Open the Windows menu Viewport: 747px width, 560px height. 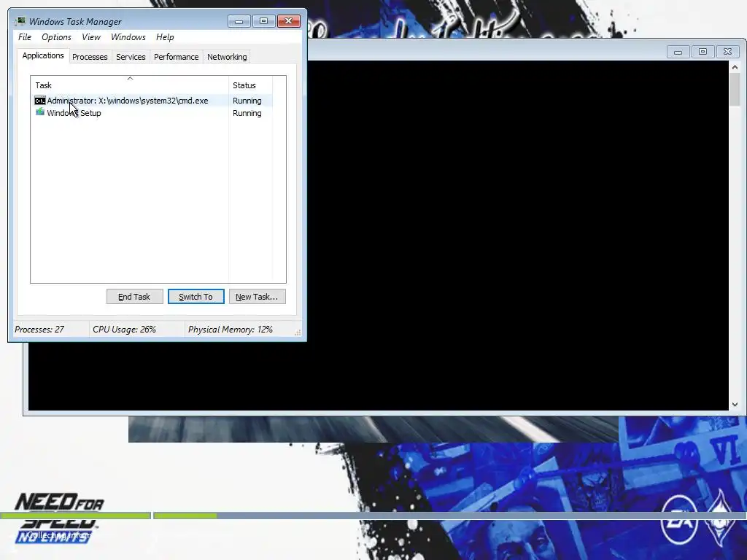(x=128, y=37)
